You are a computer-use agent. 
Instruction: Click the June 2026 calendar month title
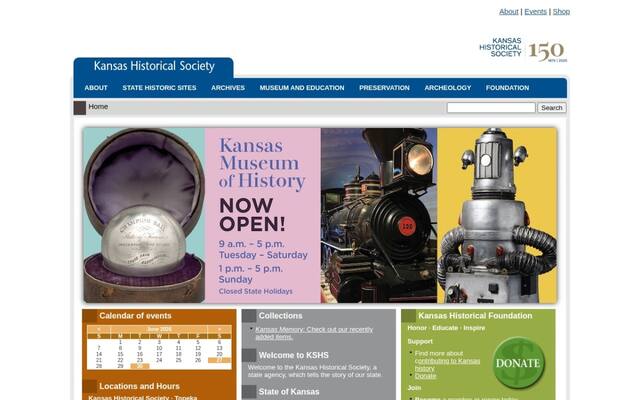tap(159, 329)
